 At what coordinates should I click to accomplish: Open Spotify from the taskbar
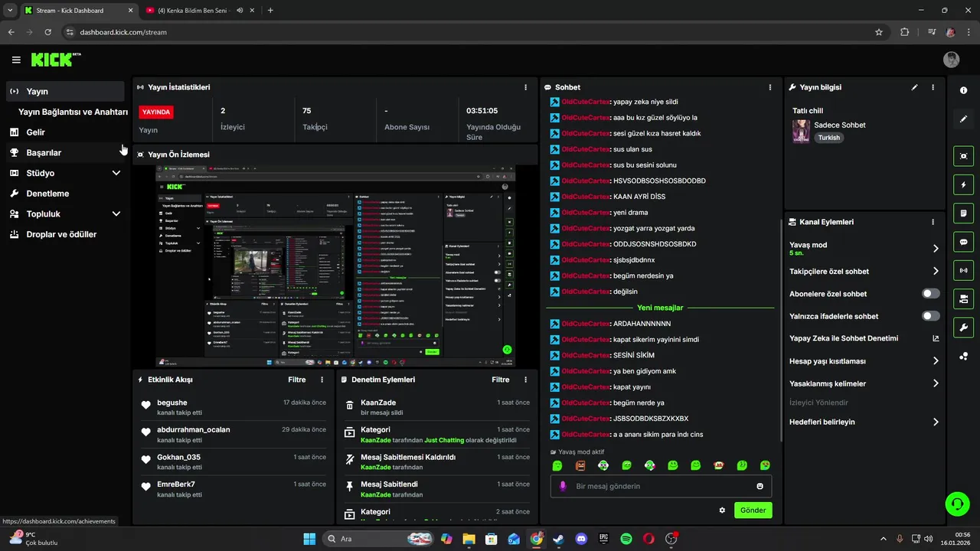point(626,539)
